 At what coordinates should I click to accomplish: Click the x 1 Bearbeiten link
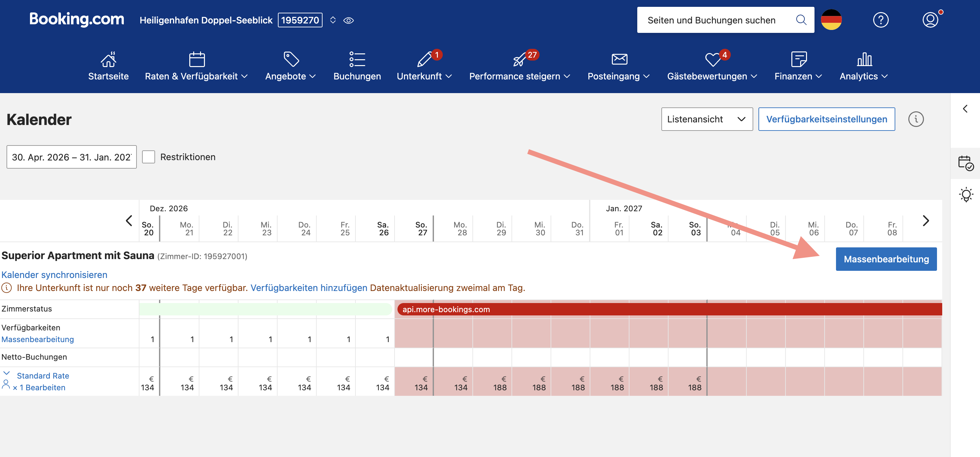[x=39, y=387]
